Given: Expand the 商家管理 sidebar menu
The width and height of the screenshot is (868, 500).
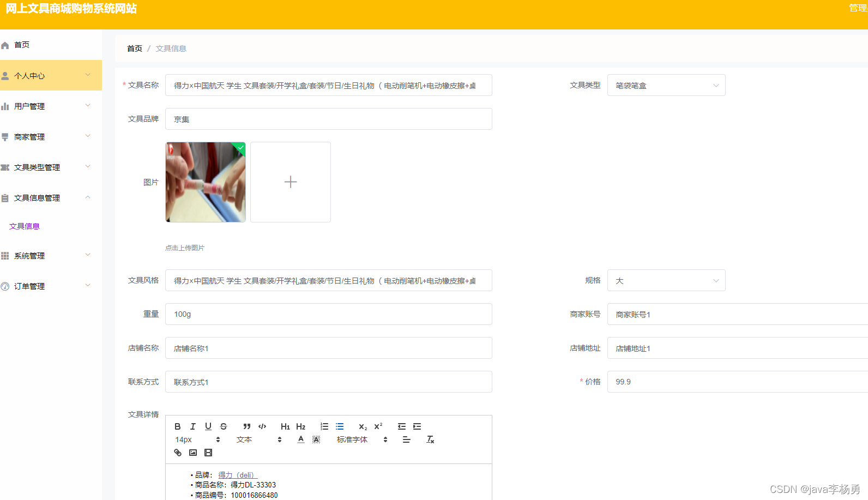Looking at the screenshot, I should coord(51,136).
